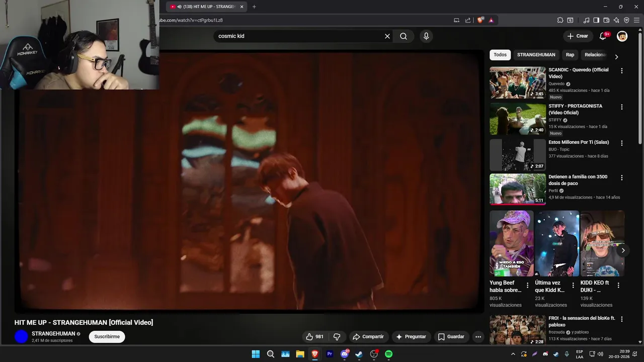This screenshot has width=644, height=362.
Task: Open menu for Última vez que Kidd Short
Action: (573, 285)
